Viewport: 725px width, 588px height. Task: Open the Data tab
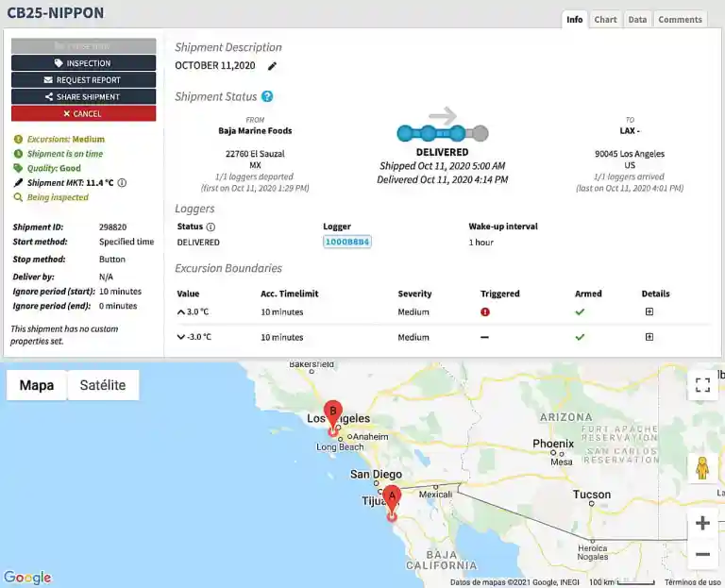click(x=637, y=20)
